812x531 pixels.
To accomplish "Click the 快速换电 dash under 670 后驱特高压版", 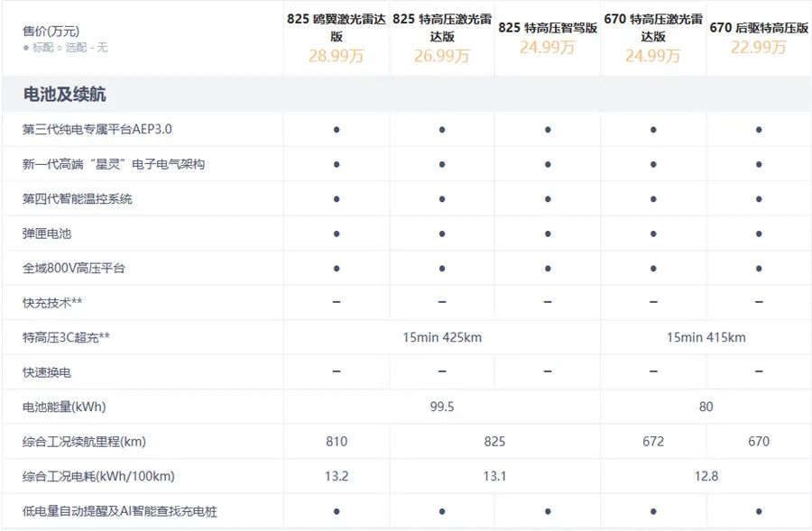I will click(x=759, y=371).
